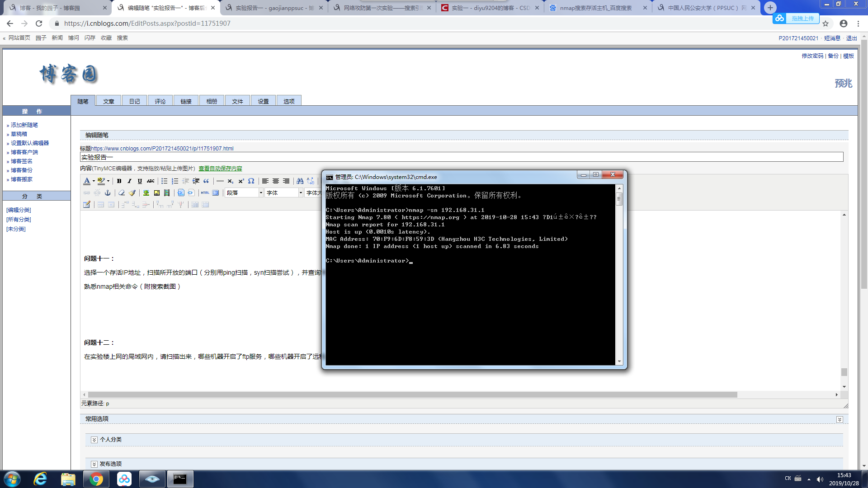Open the 段落 paragraph format dropdown
Image resolution: width=868 pixels, height=488 pixels.
(261, 193)
